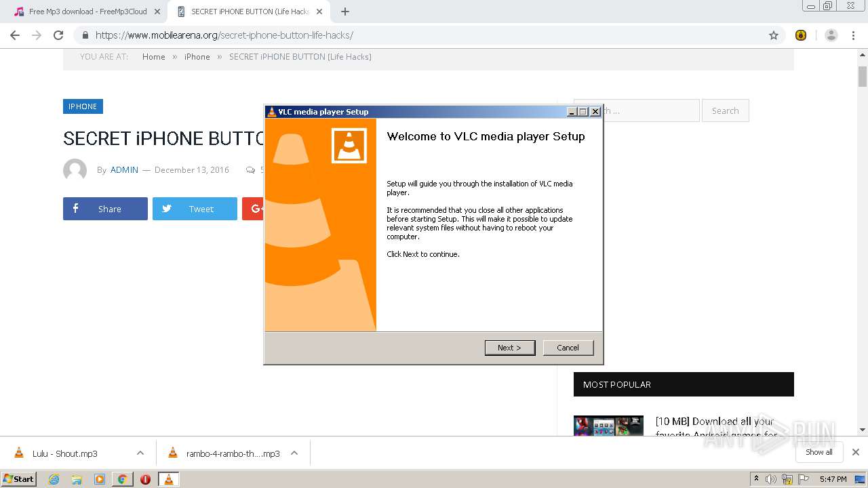The image size is (868, 488).
Task: Expand Lulu - Shout.mp3 download options
Action: [x=140, y=453]
